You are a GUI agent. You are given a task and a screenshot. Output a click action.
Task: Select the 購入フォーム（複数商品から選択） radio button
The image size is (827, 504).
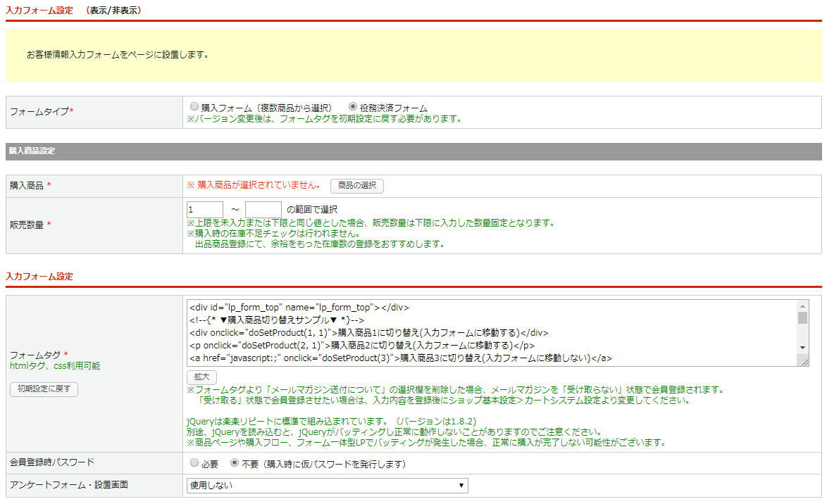pos(194,107)
